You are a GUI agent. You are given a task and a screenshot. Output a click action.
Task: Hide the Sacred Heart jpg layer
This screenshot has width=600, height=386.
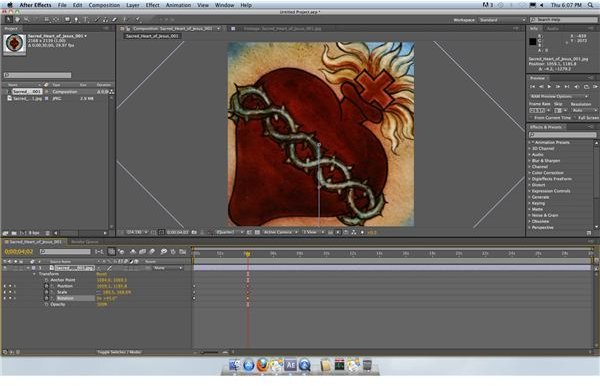pos(5,268)
